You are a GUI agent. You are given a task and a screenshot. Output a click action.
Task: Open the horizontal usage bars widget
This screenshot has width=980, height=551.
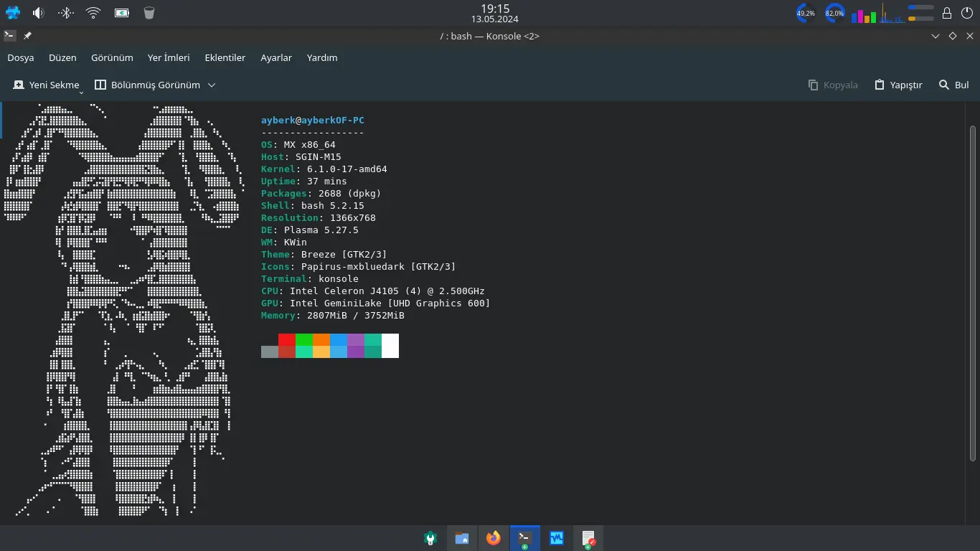click(x=921, y=13)
